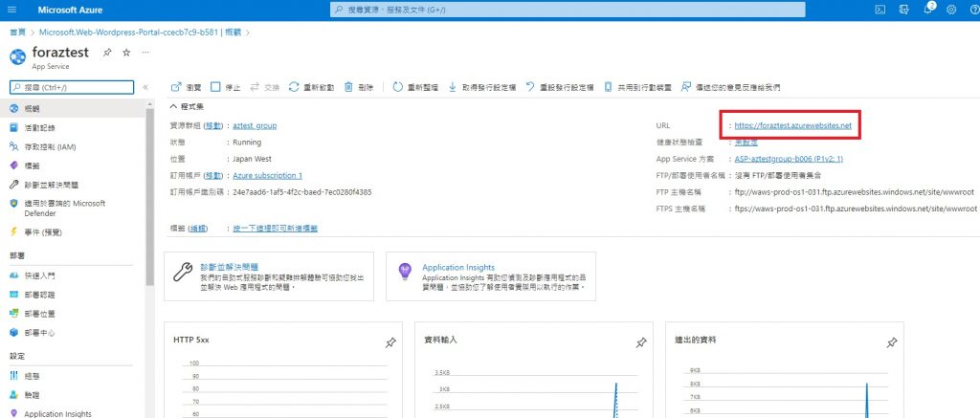
Task: Open Azure subscription 1 link
Action: (268, 176)
